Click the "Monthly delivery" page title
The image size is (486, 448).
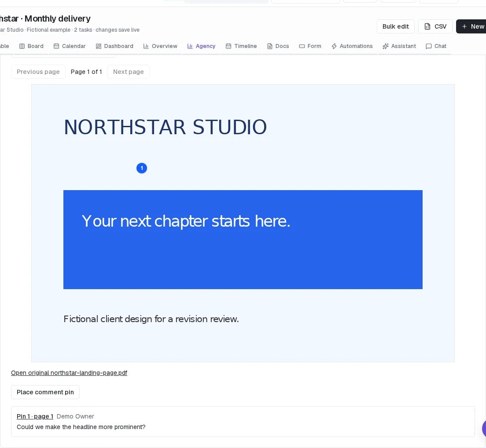[x=58, y=18]
